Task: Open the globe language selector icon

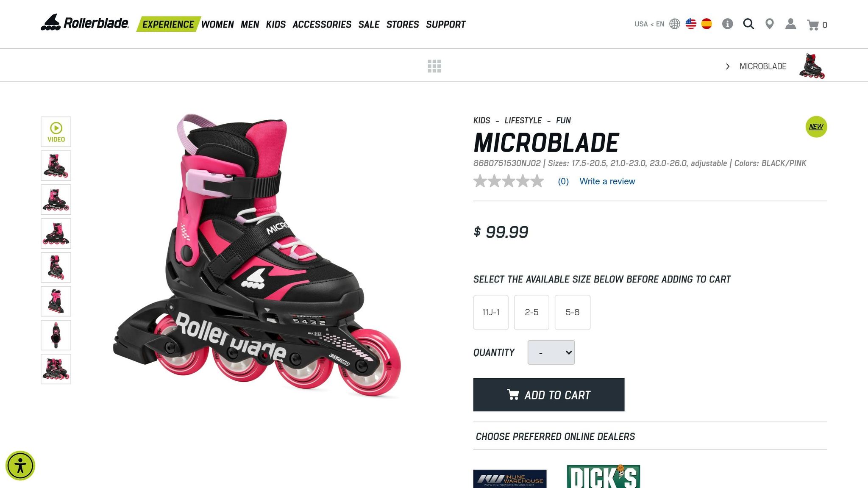Action: tap(674, 24)
